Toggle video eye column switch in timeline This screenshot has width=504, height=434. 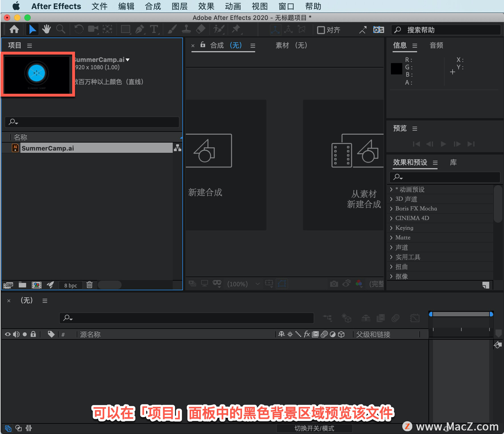[x=8, y=334]
